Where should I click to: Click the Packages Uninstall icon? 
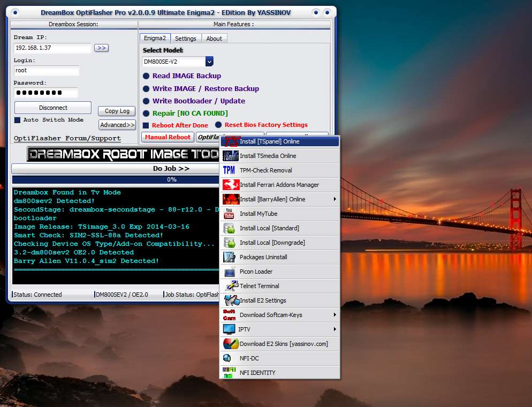tap(230, 257)
